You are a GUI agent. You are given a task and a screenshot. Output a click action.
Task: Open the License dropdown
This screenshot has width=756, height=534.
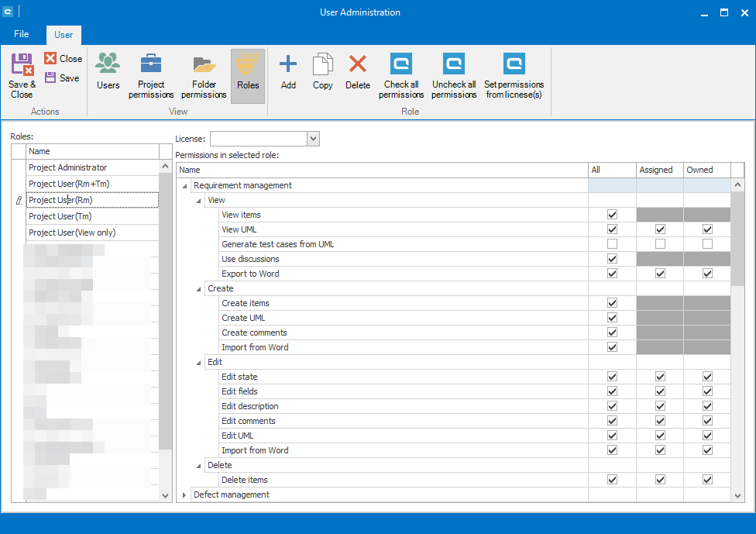[x=313, y=139]
